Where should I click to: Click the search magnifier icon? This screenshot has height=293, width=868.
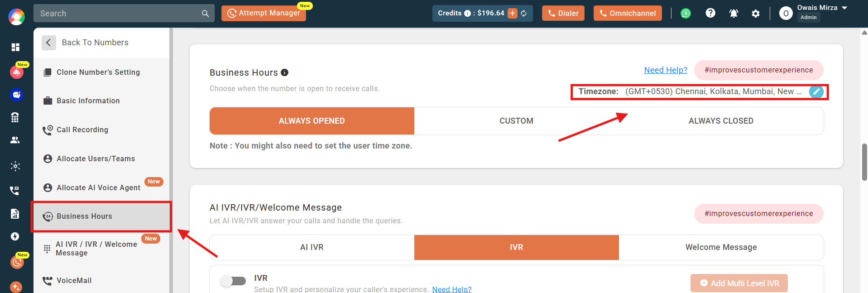(x=205, y=14)
